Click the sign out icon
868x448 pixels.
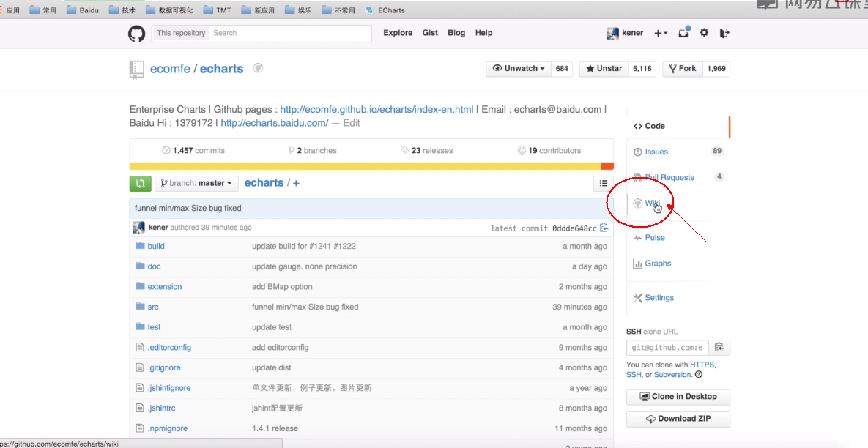click(x=724, y=33)
